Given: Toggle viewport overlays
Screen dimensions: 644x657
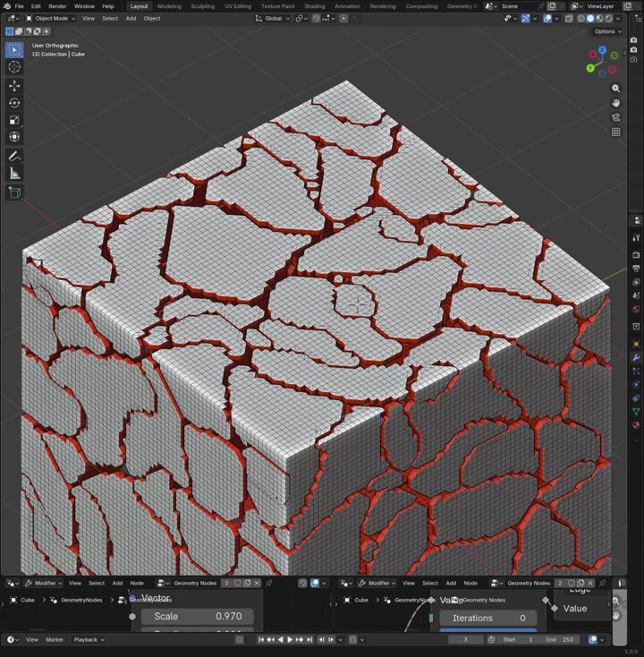Looking at the screenshot, I should tap(547, 19).
